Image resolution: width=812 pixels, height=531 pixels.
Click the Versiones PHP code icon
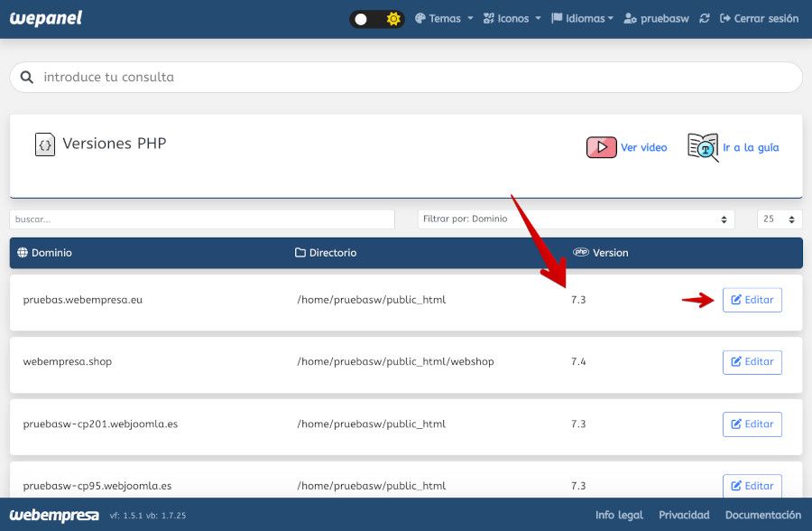[x=45, y=144]
